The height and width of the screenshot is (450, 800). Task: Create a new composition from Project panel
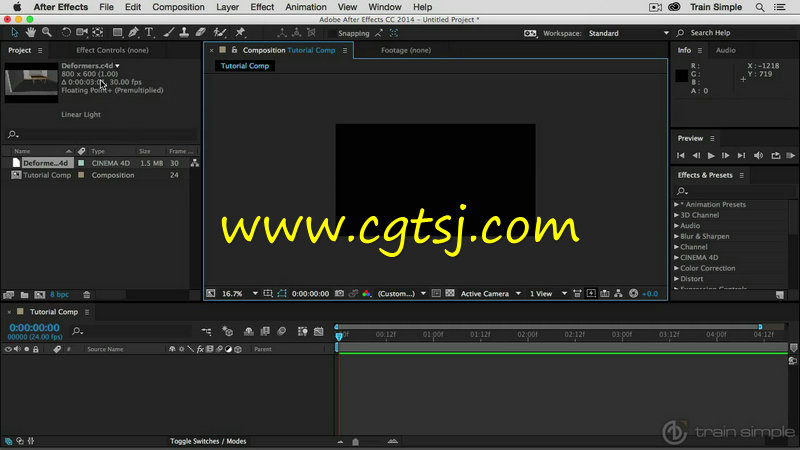coord(39,295)
